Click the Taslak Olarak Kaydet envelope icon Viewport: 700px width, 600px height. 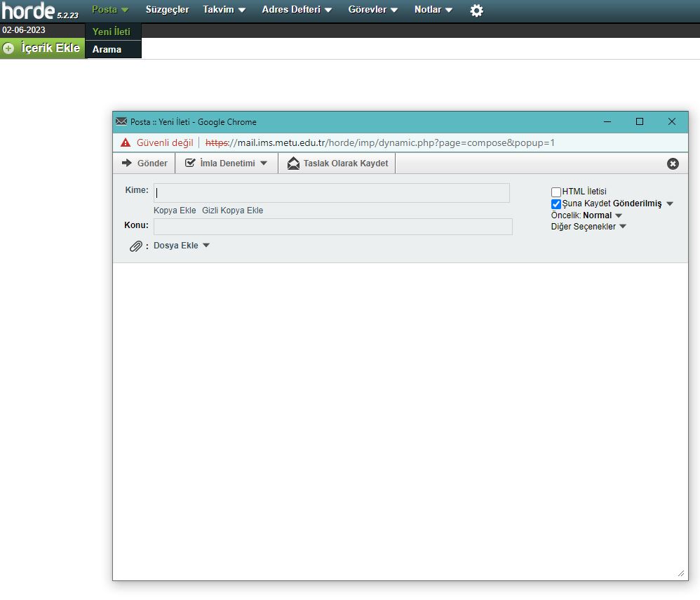tap(293, 164)
